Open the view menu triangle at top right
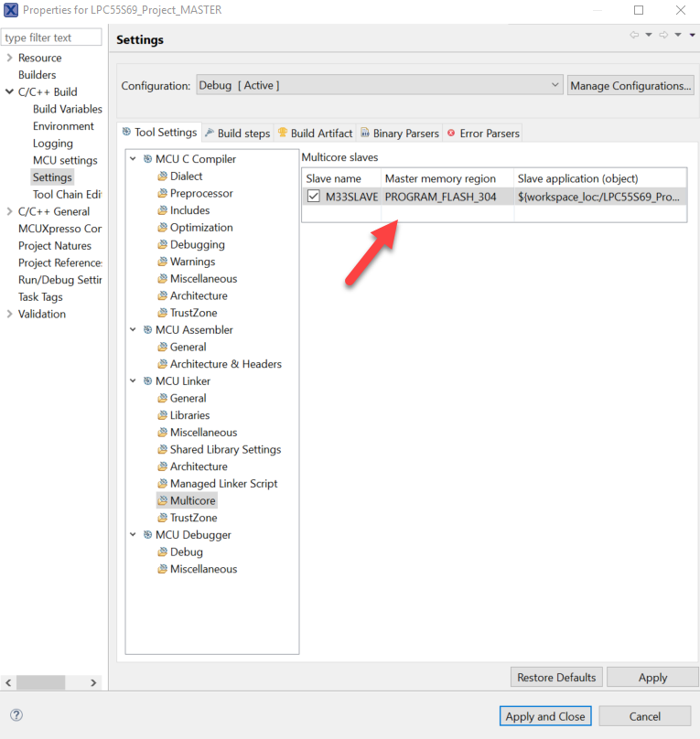700x739 pixels. tap(693, 35)
